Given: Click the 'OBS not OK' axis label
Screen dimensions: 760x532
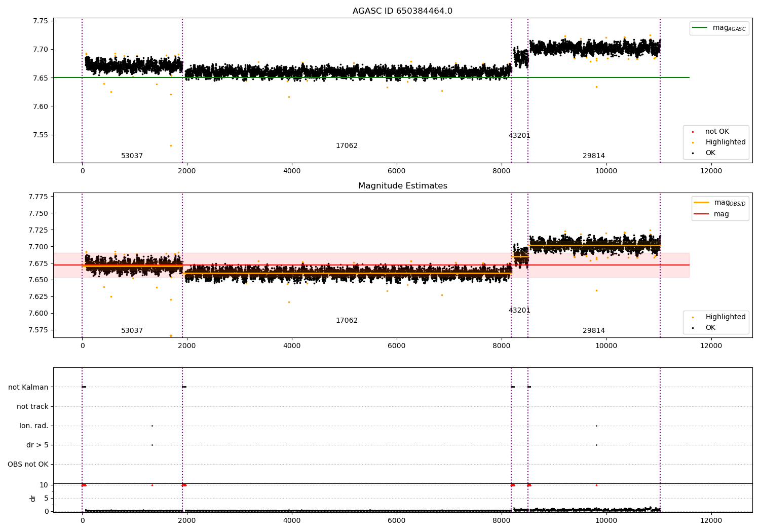Looking at the screenshot, I should tap(28, 465).
